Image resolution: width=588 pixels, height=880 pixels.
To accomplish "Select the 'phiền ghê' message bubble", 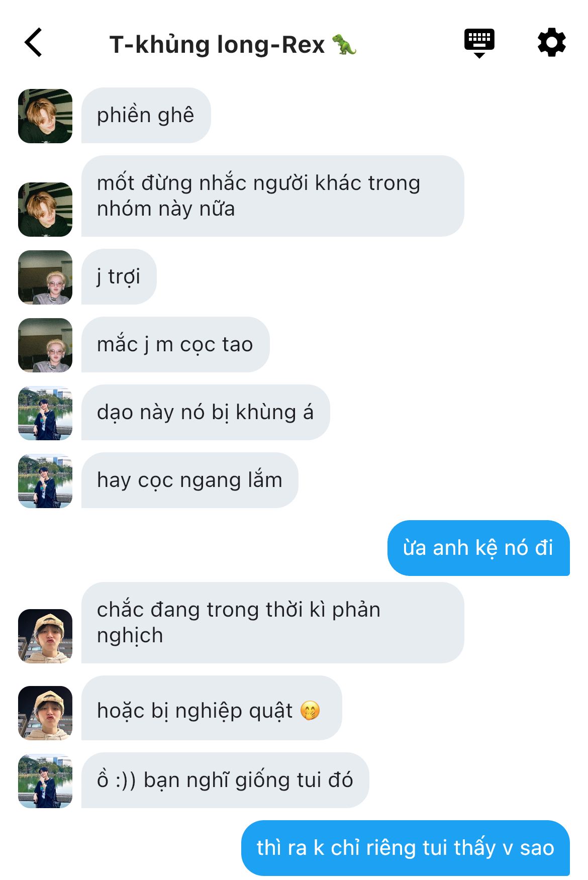I will point(146,116).
